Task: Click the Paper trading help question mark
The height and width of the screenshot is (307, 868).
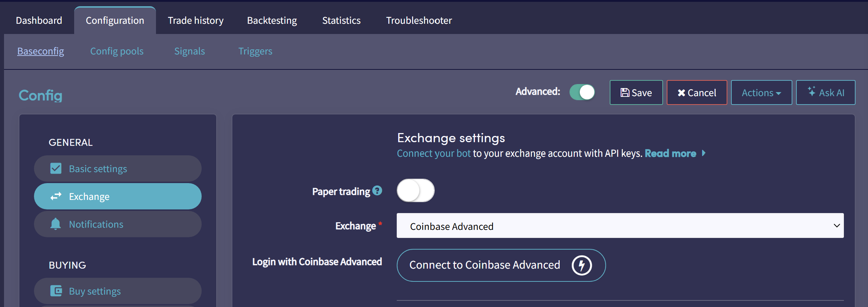Action: coord(377,190)
